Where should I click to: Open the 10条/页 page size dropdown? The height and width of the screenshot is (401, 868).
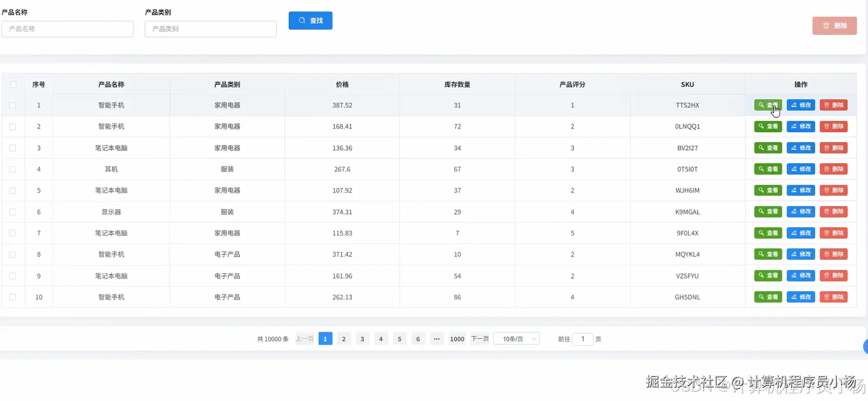[x=516, y=339]
